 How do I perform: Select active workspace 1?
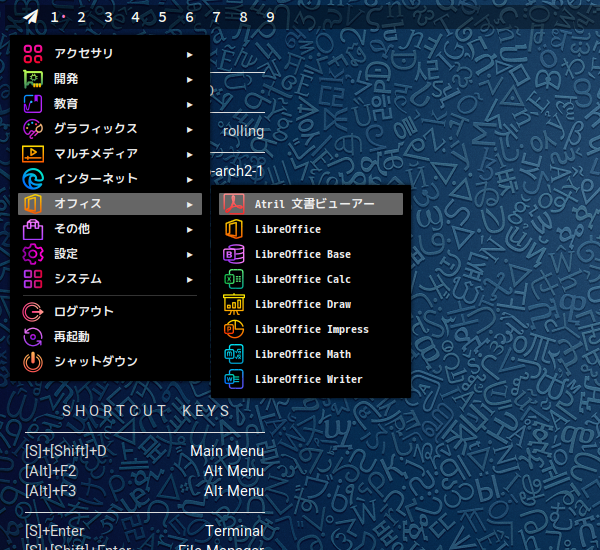[55, 17]
